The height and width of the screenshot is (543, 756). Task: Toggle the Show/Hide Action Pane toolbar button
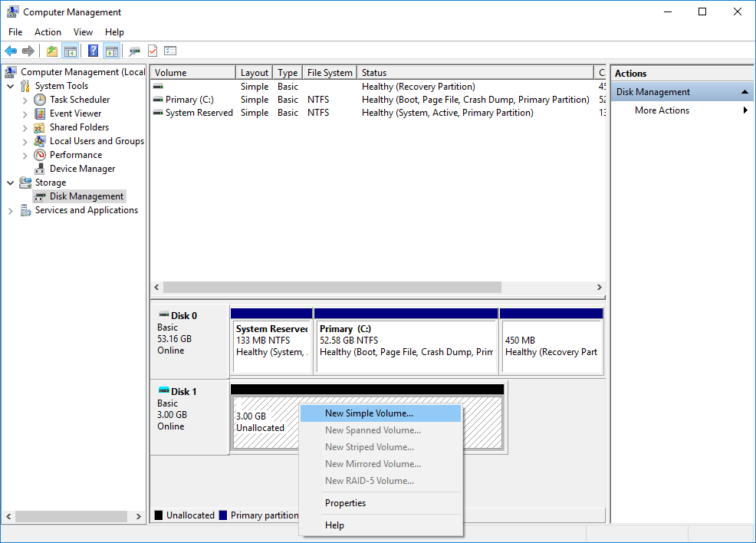(x=112, y=51)
